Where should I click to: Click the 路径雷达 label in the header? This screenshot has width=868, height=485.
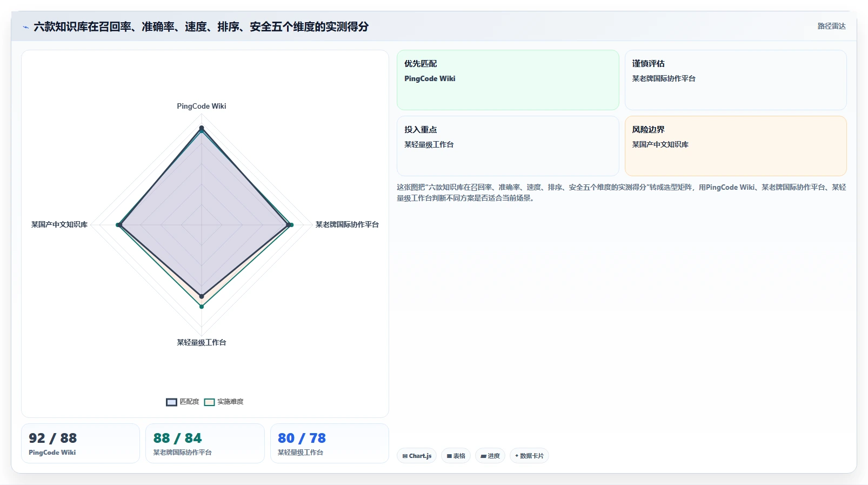click(x=831, y=26)
